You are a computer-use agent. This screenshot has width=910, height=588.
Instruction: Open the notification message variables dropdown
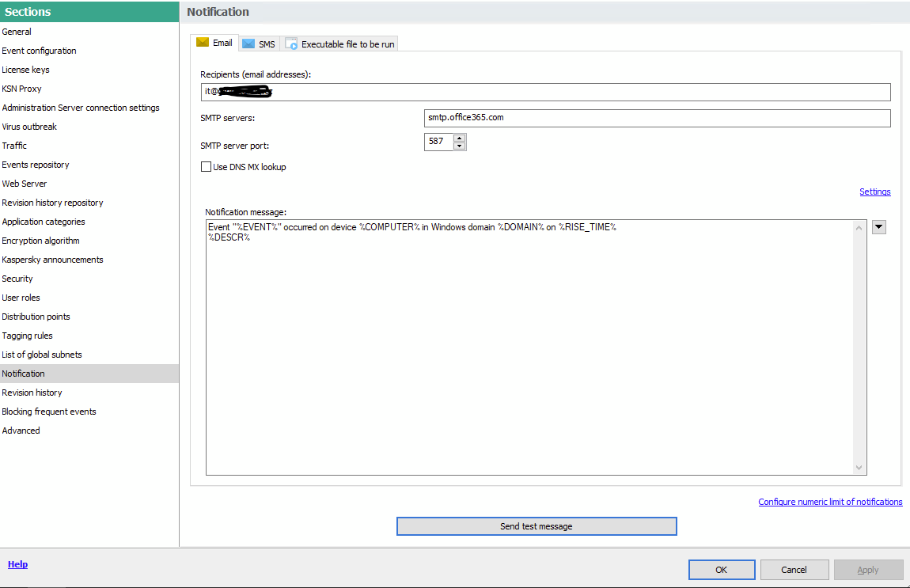[878, 227]
